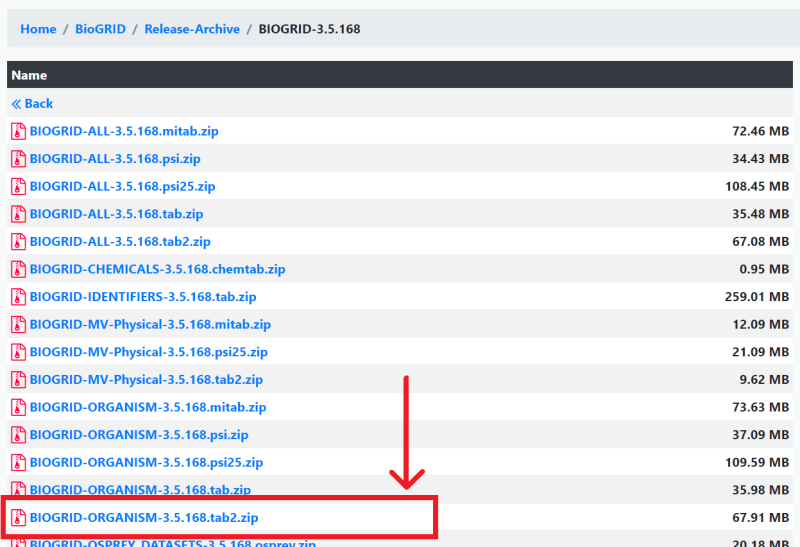The image size is (800, 547).
Task: Click the file icon beside BIOGRID-MV-Physical-3.5.168.mitab.zip
Action: point(18,324)
